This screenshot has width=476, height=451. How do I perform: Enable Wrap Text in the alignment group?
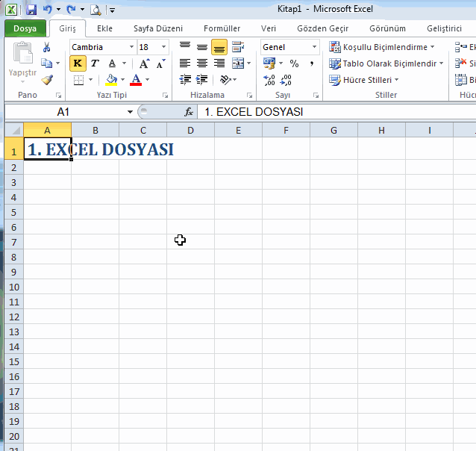[x=238, y=47]
